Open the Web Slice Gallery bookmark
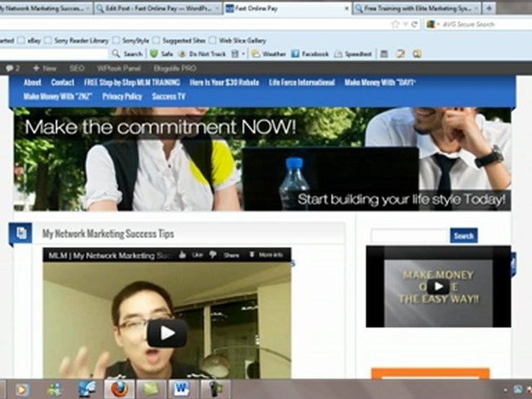This screenshot has height=399, width=532. 238,40
